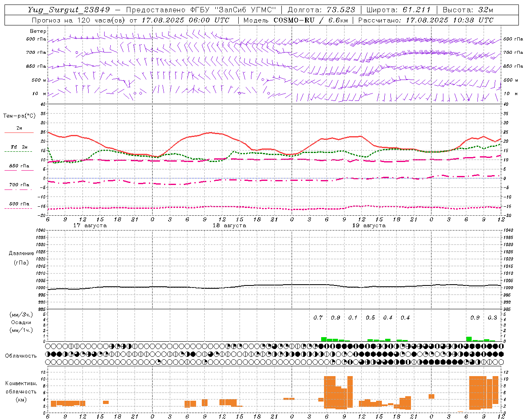Select the precipitation value "0.5"
Viewport: 525px width, 420px height.
click(370, 317)
